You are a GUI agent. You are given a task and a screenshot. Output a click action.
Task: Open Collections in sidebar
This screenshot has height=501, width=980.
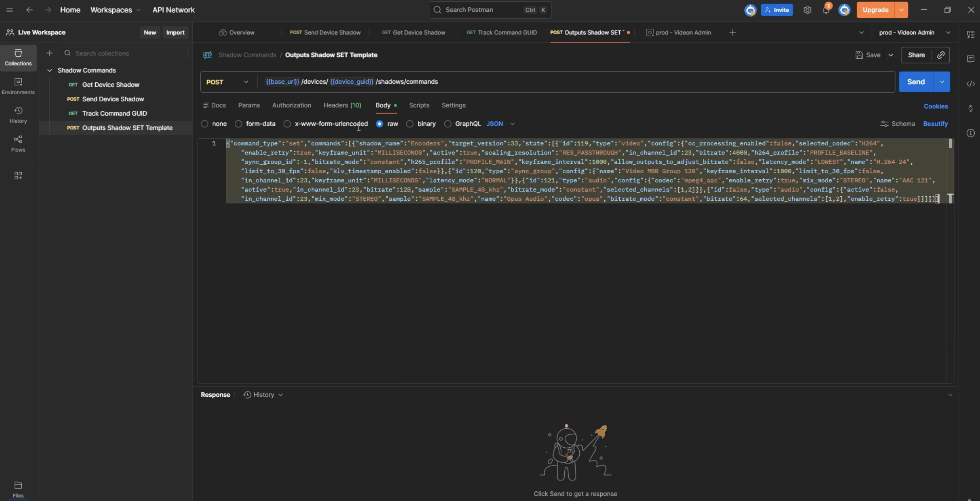[18, 57]
